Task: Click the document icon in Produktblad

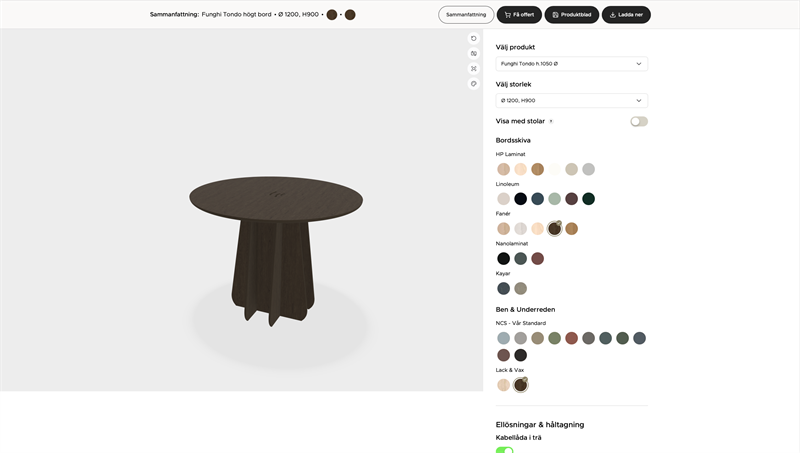Action: (x=556, y=15)
